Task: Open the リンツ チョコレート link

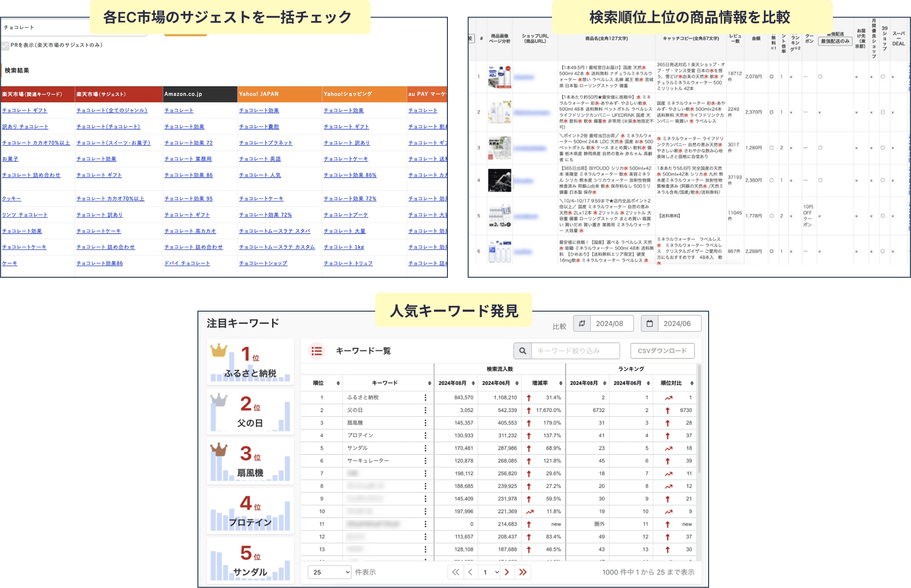Action: [25, 215]
